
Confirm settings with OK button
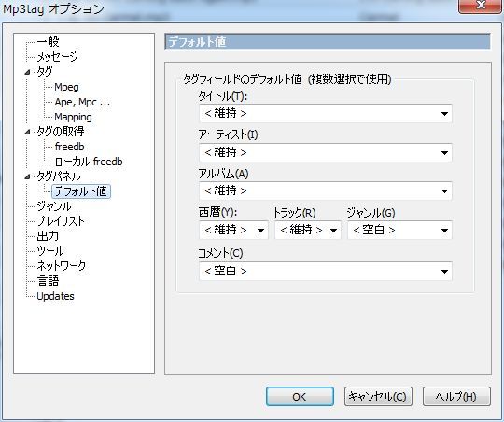300,397
